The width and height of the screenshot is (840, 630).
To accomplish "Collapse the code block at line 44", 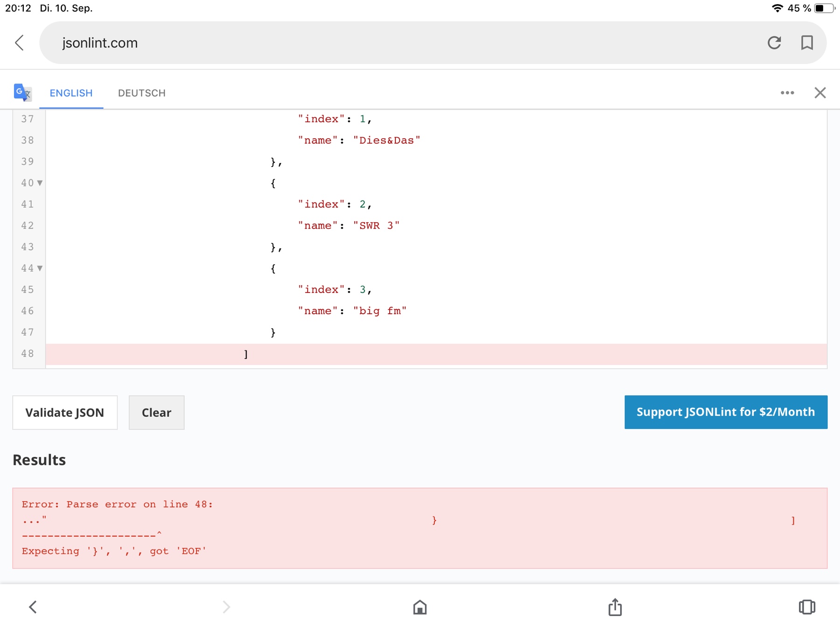I will [40, 268].
